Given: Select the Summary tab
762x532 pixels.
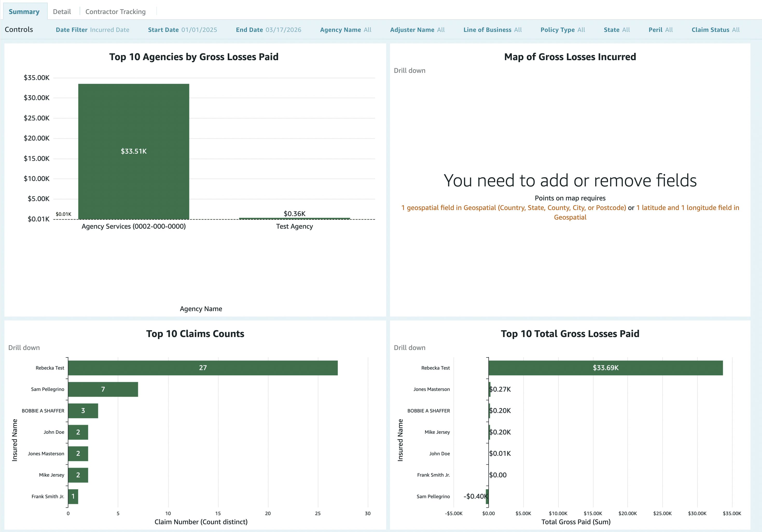Looking at the screenshot, I should 24,12.
